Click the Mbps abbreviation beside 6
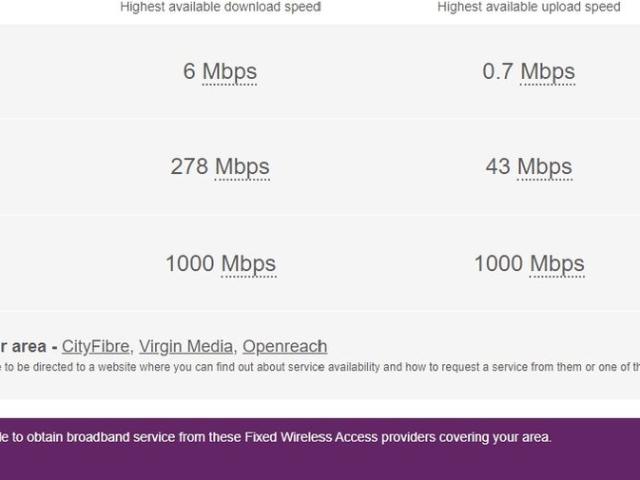This screenshot has width=640, height=480. click(230, 72)
